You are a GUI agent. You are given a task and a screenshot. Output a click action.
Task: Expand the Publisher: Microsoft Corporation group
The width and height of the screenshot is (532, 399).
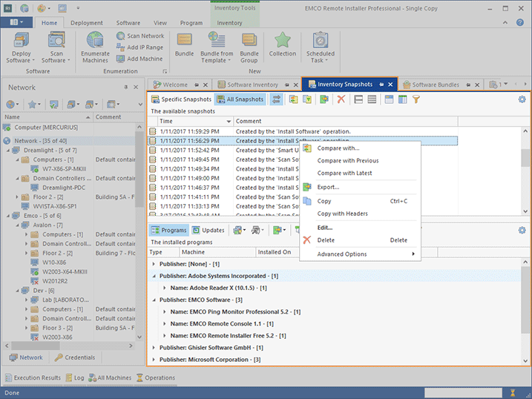pos(154,360)
